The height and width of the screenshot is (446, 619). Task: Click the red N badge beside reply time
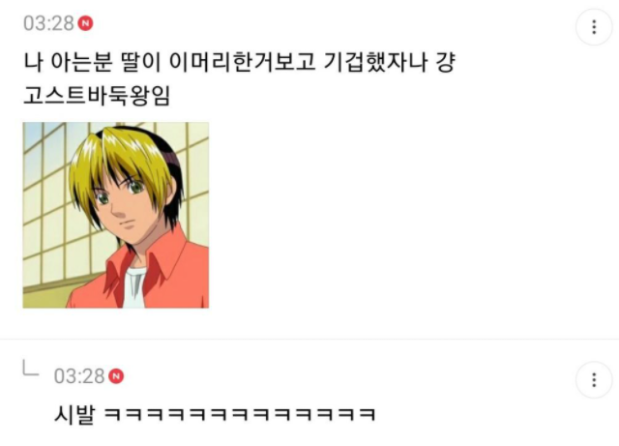(116, 376)
